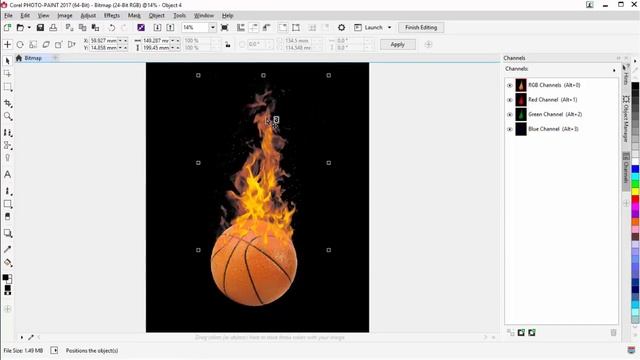Open Options with the gear icon
Image resolution: width=640 pixels, height=360 pixels.
tap(342, 27)
